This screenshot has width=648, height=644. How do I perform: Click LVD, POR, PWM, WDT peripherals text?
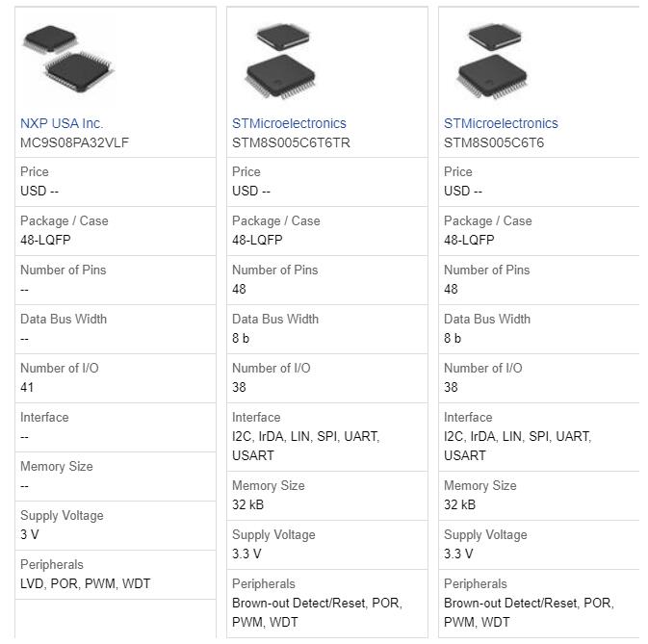(x=85, y=583)
